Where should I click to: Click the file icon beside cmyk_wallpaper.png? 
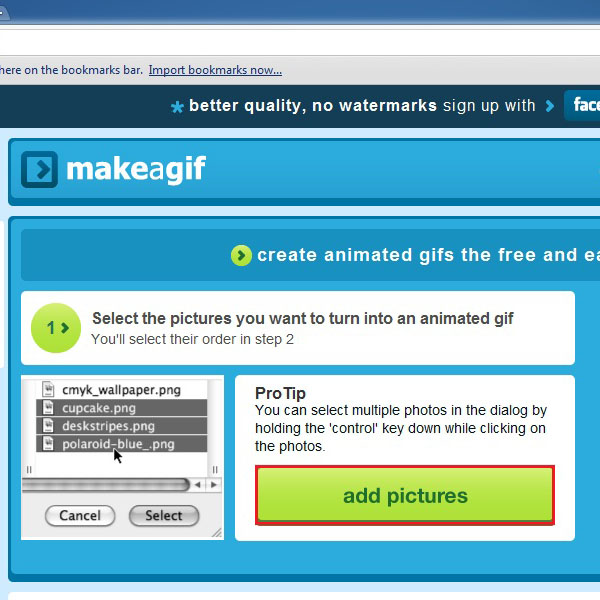pyautogui.click(x=48, y=390)
